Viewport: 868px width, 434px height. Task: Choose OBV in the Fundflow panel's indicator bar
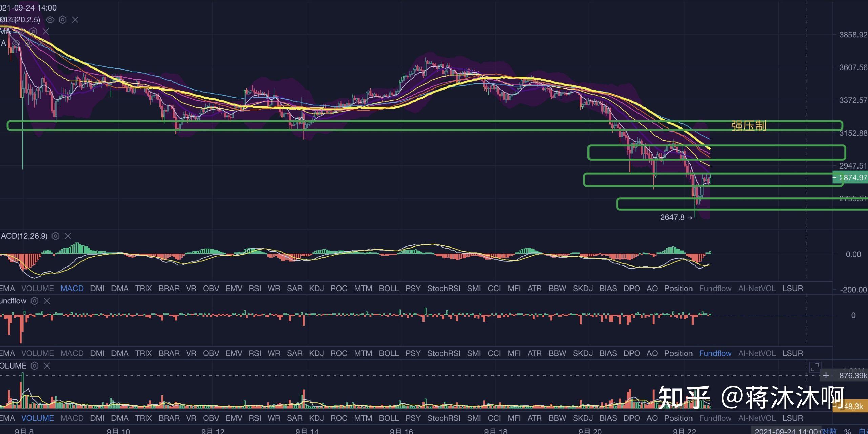pyautogui.click(x=211, y=353)
